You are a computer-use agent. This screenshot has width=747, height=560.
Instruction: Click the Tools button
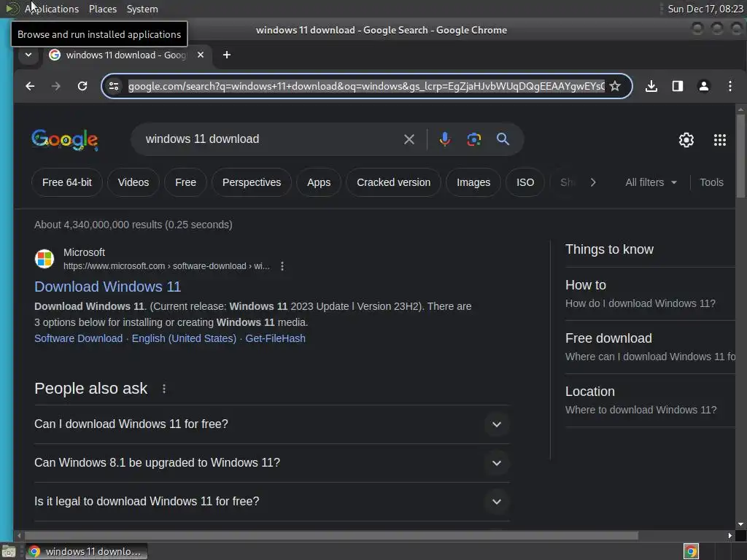tap(711, 182)
